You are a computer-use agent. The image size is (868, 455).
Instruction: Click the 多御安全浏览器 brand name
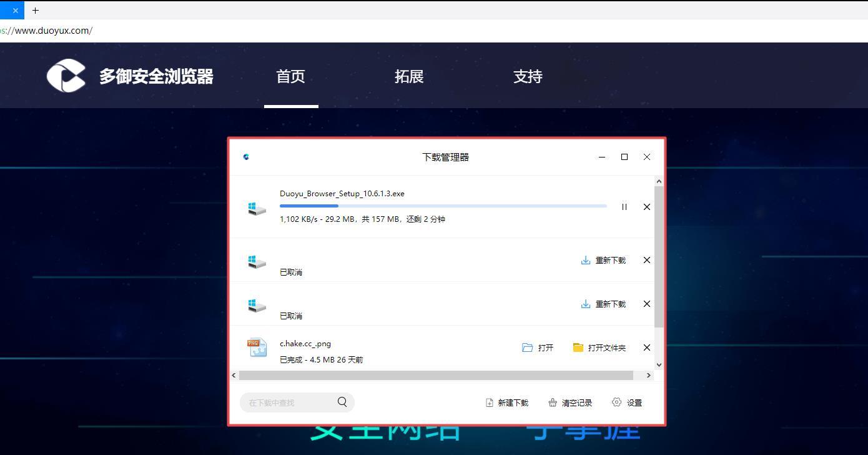click(156, 76)
